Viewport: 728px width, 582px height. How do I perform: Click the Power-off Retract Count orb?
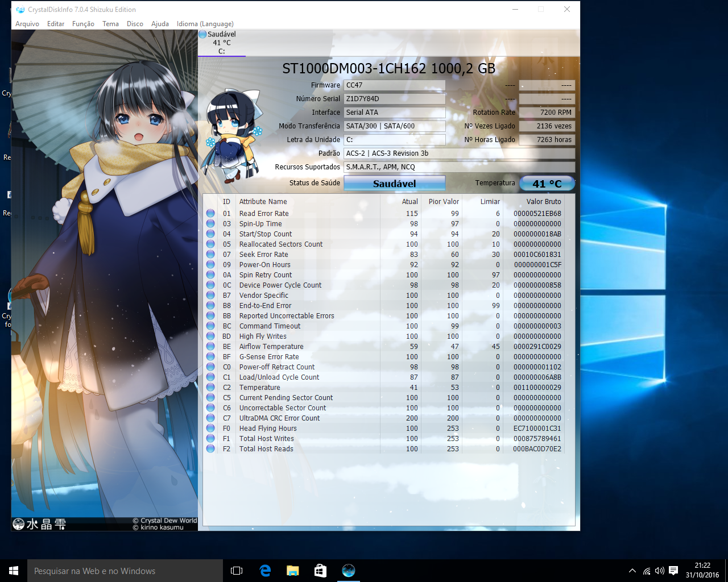point(210,367)
